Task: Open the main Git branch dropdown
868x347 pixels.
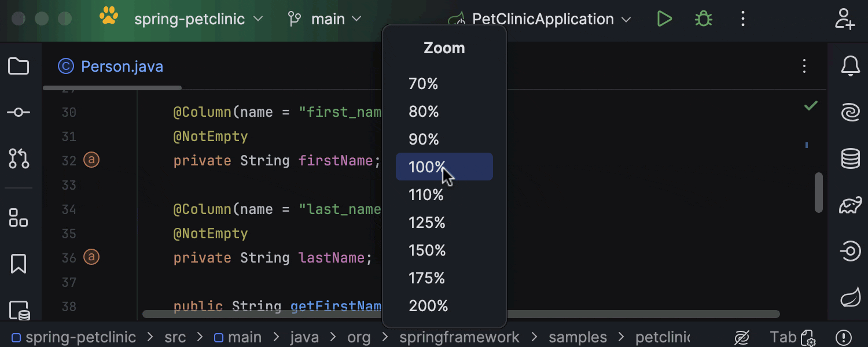Action: 325,19
